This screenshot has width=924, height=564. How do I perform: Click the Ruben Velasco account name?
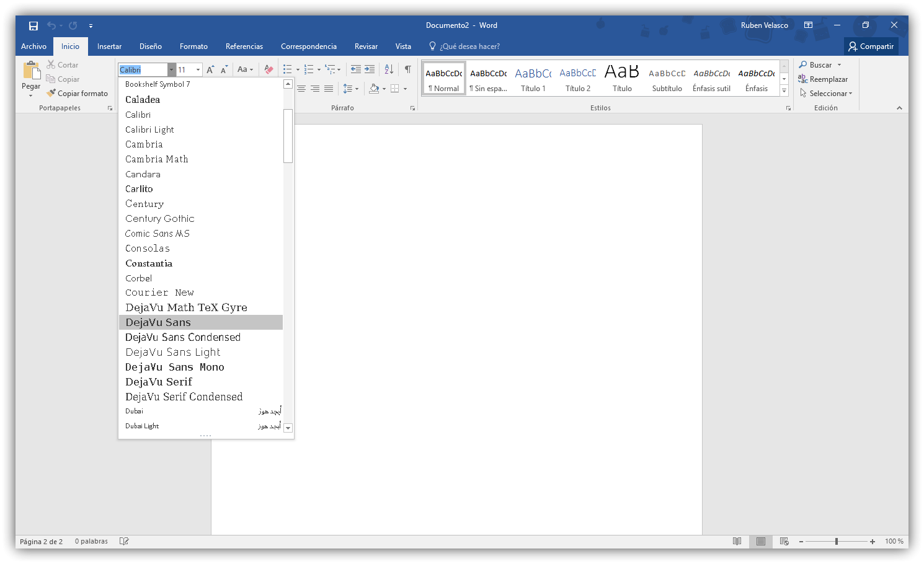pyautogui.click(x=765, y=25)
